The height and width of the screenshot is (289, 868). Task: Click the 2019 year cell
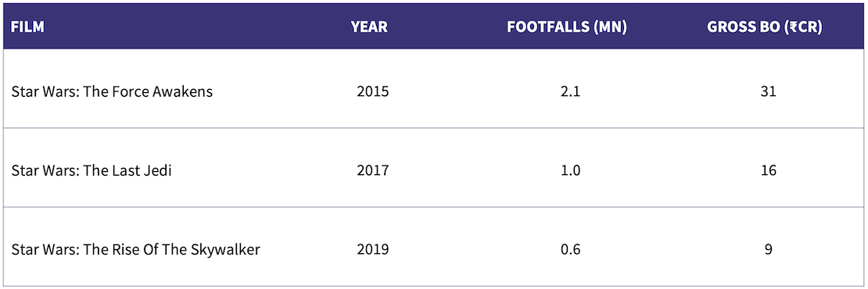coord(373,250)
